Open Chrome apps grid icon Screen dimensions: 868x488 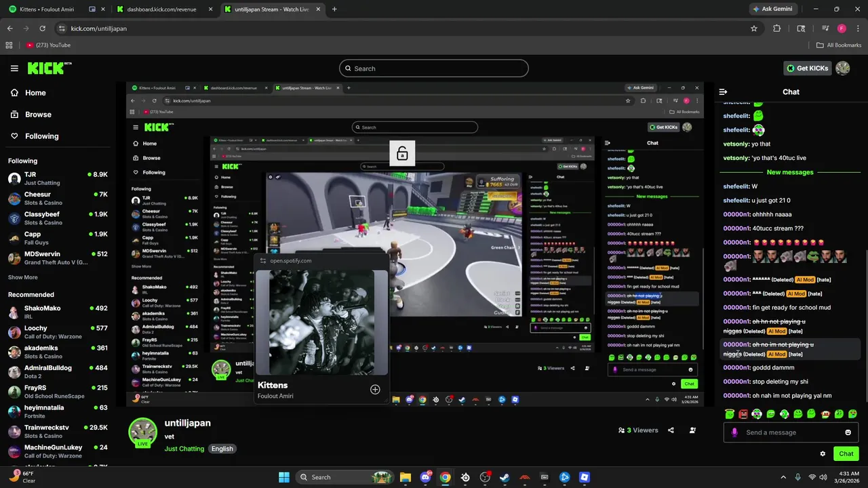[x=9, y=45]
